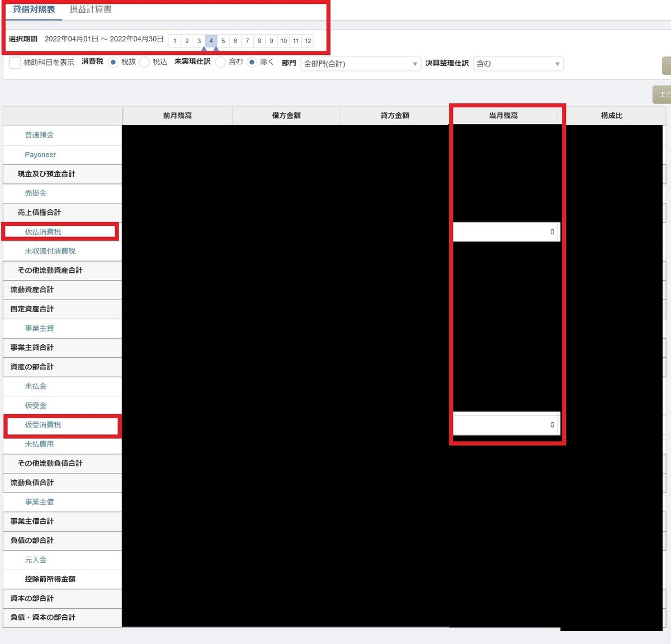Click the 売上債権合計 row label
The width and height of the screenshot is (671, 644).
[x=39, y=212]
